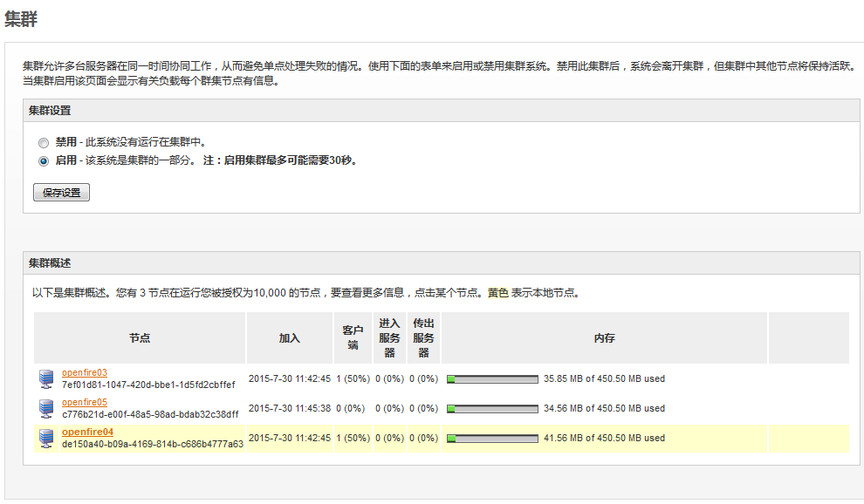
Task: Click openfire03's memory usage bar
Action: tap(491, 378)
